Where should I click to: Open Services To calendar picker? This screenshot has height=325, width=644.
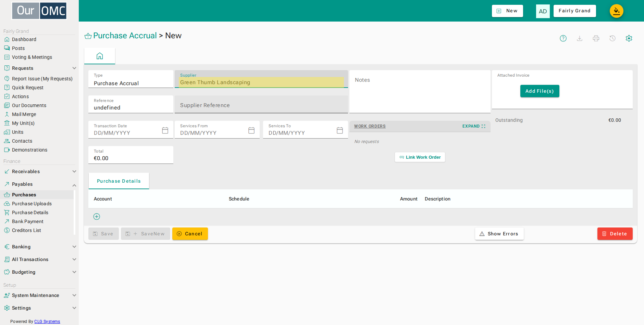340,130
